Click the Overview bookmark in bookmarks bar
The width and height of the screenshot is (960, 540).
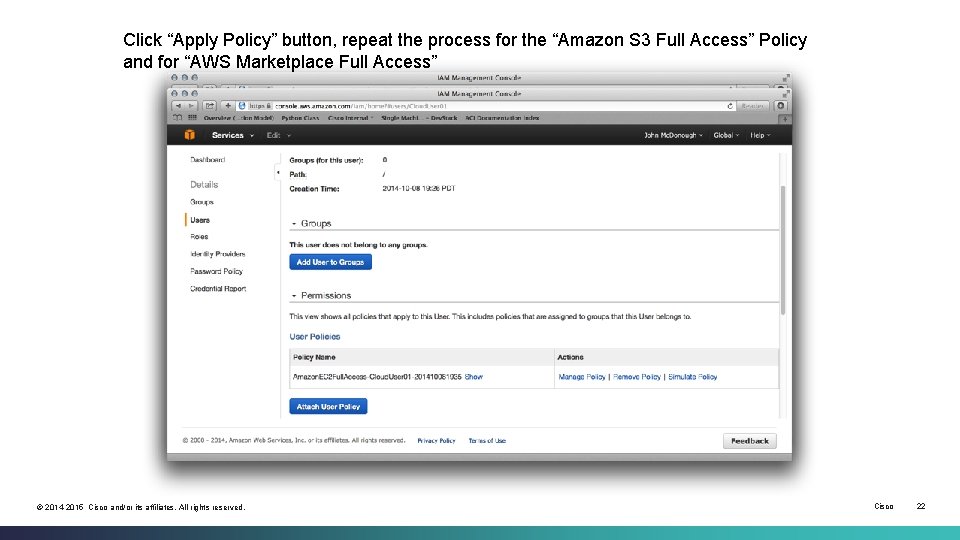click(x=238, y=118)
